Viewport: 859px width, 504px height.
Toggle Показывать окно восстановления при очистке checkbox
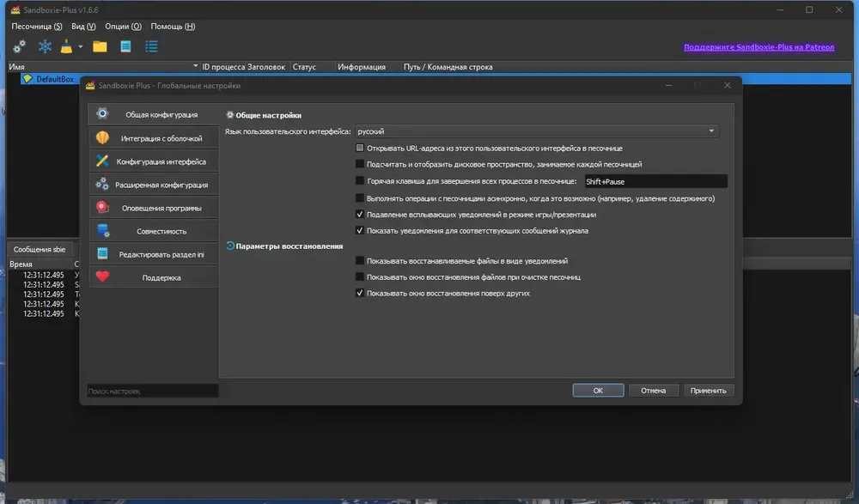[x=359, y=276]
